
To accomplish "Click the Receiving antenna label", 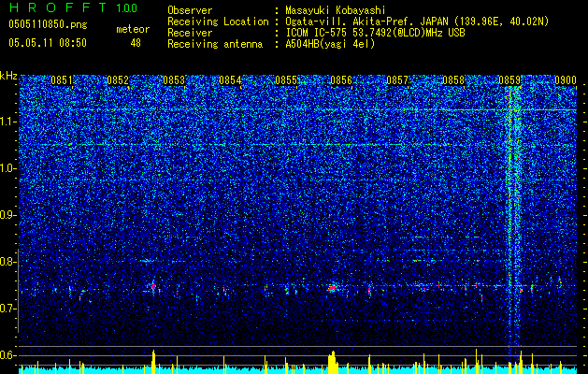I will pos(215,44).
